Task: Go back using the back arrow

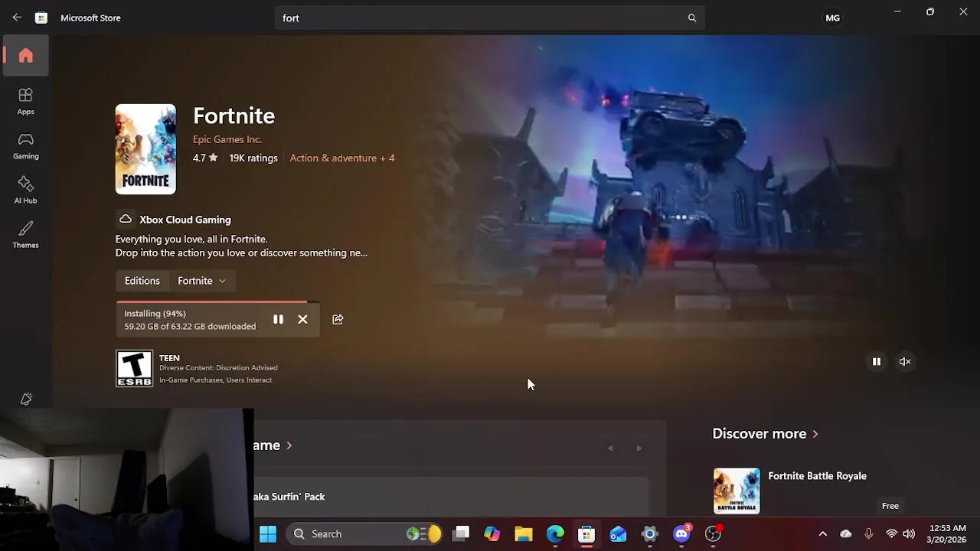Action: [17, 18]
